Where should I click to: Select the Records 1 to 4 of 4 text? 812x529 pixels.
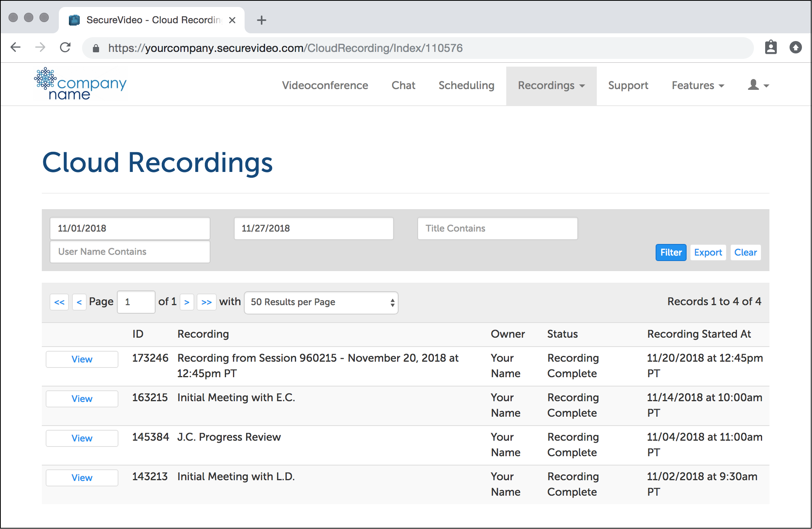click(714, 301)
